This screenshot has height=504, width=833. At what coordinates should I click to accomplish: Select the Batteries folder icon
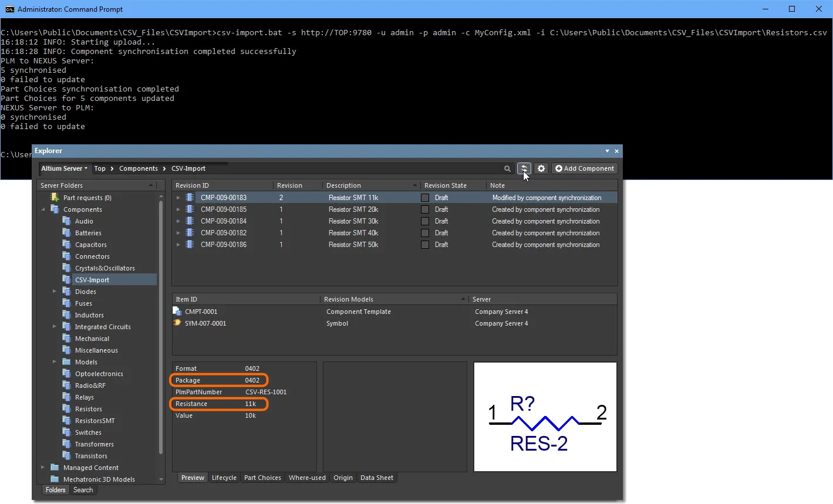point(67,233)
